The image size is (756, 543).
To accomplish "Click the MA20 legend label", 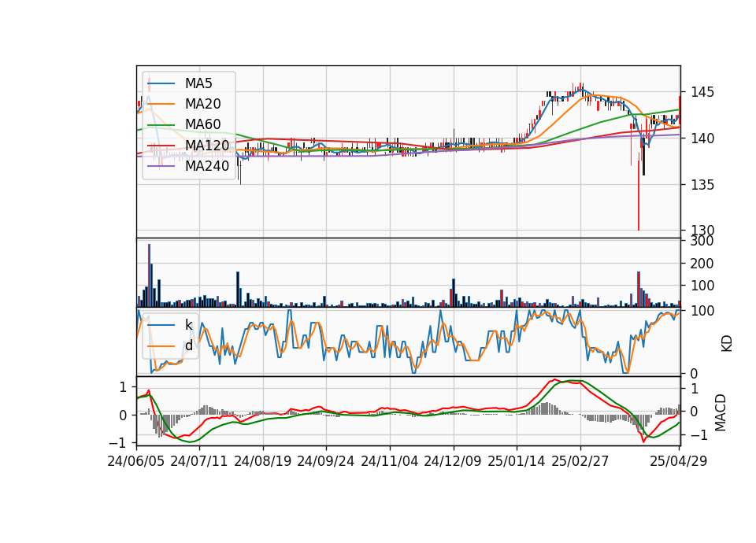I will tap(203, 104).
